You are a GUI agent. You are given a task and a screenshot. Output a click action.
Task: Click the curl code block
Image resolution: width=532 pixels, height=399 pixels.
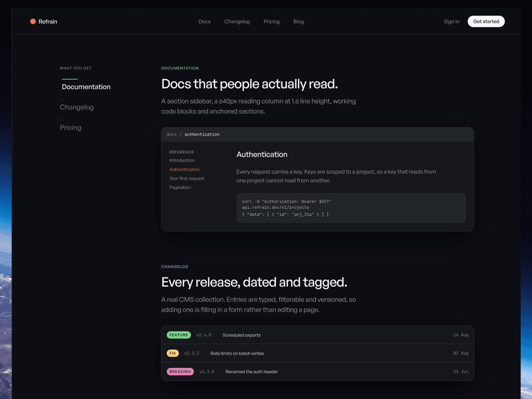pyautogui.click(x=351, y=208)
